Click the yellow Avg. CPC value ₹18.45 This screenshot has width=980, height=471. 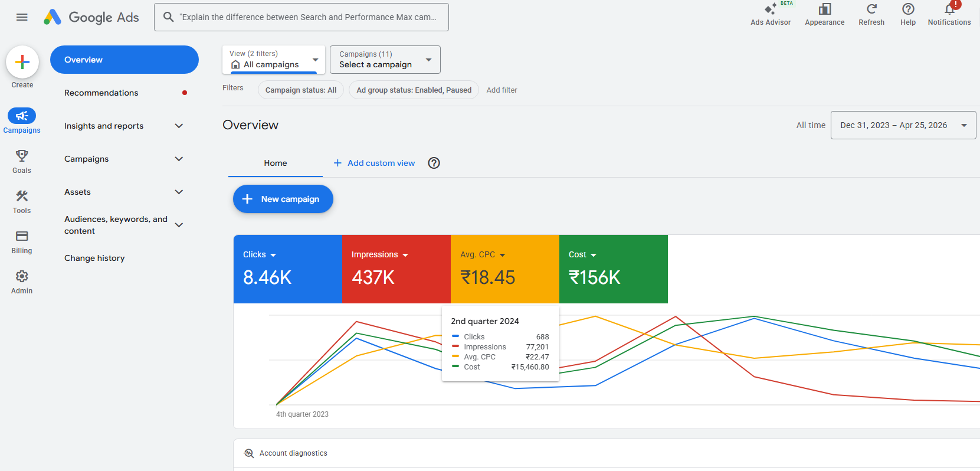click(488, 277)
